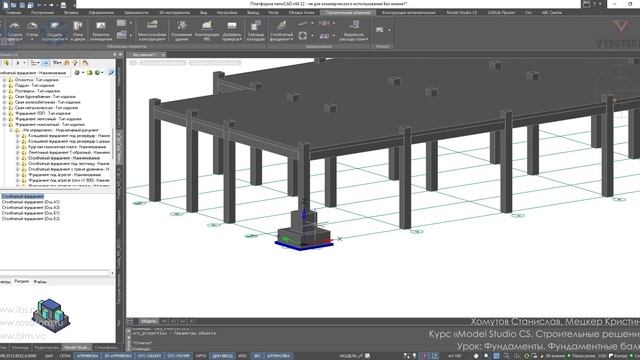Select Фундамент под агрегат - Наименование row
640x360 pixels.
[64, 175]
